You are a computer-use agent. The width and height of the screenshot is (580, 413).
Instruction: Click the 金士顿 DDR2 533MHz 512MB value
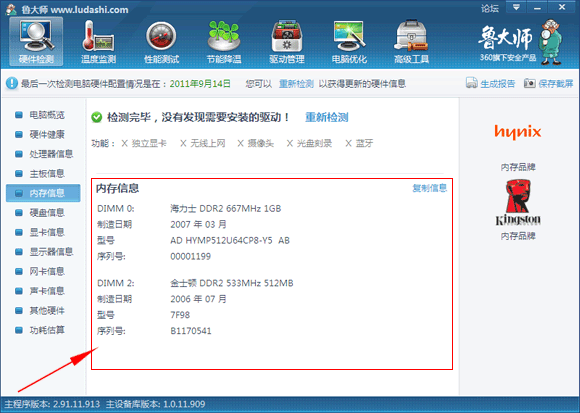tap(232, 284)
